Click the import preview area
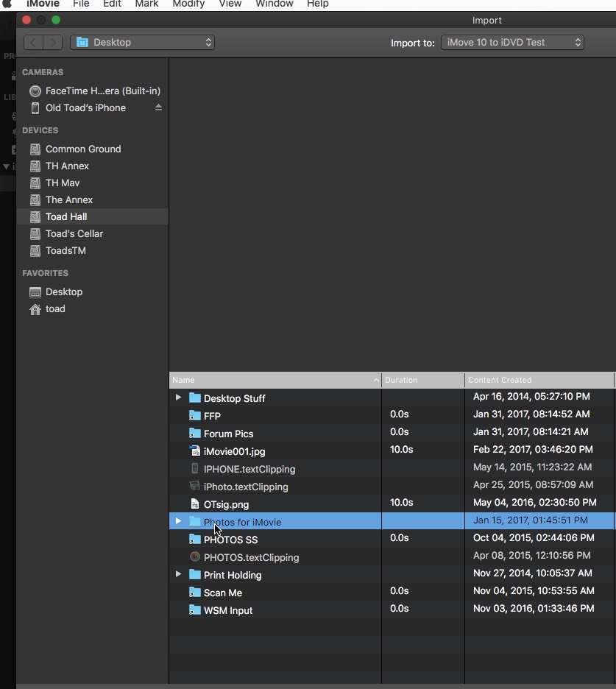This screenshot has width=616, height=689. point(392,215)
